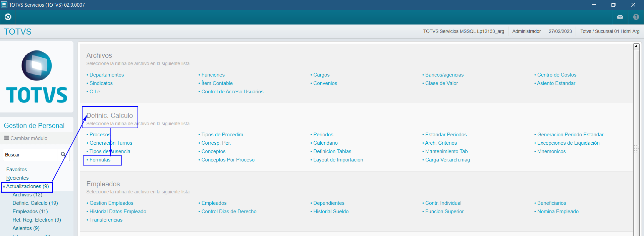Open Asiento Estandar routine
644x236 pixels.
pos(556,83)
